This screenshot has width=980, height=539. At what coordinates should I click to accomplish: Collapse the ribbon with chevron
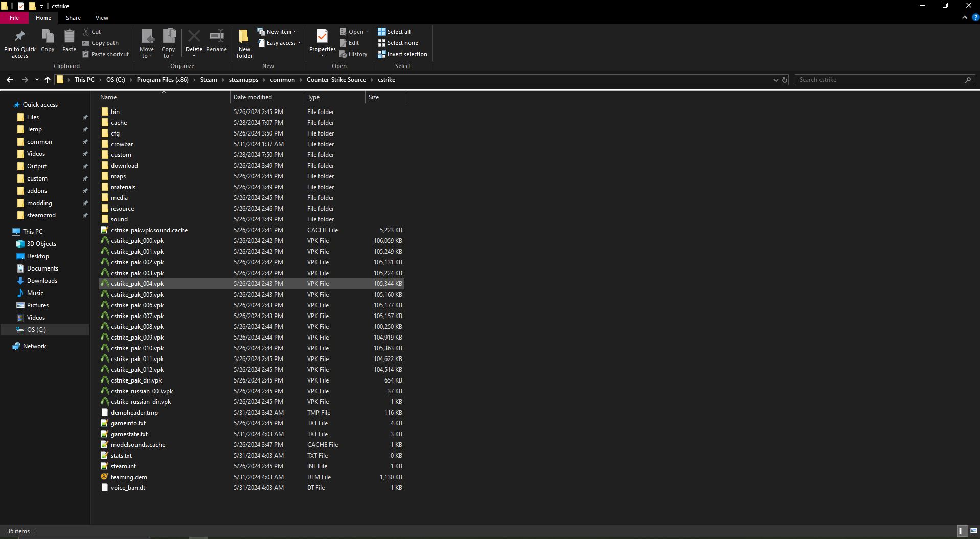click(965, 17)
